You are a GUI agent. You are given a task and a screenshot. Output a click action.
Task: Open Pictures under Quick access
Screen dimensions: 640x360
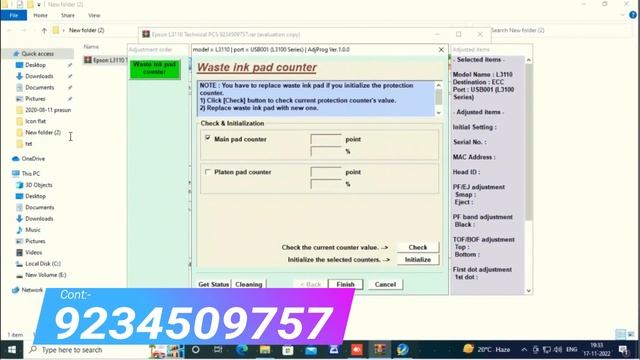[x=36, y=99]
